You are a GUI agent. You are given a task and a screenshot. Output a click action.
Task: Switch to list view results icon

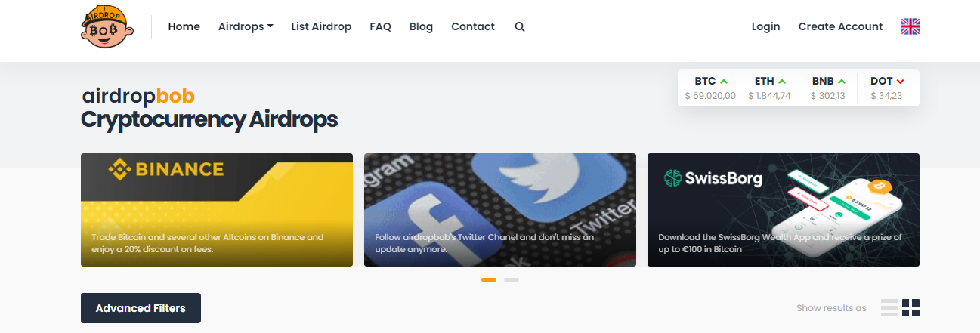coord(889,308)
